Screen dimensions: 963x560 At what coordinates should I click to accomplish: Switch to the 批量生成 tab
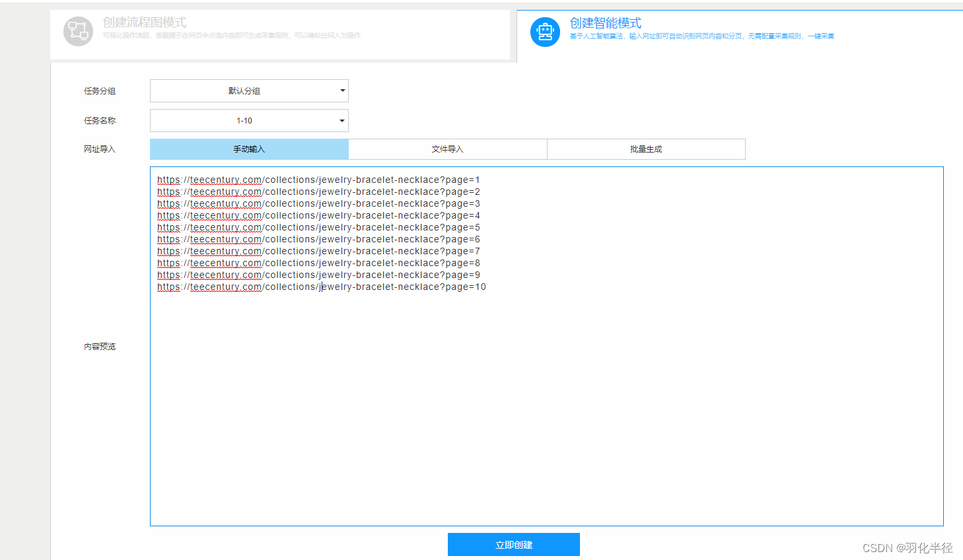[x=646, y=149]
